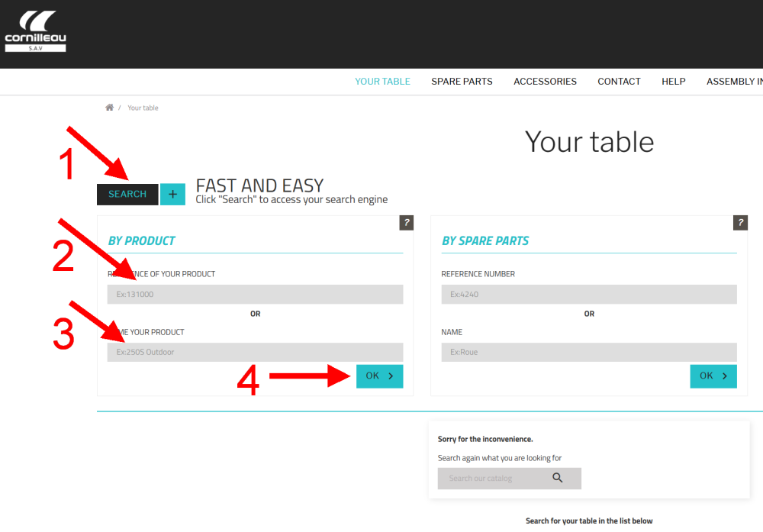The height and width of the screenshot is (532, 763).
Task: Click the spare part name field (Ex:Roue)
Action: point(588,353)
